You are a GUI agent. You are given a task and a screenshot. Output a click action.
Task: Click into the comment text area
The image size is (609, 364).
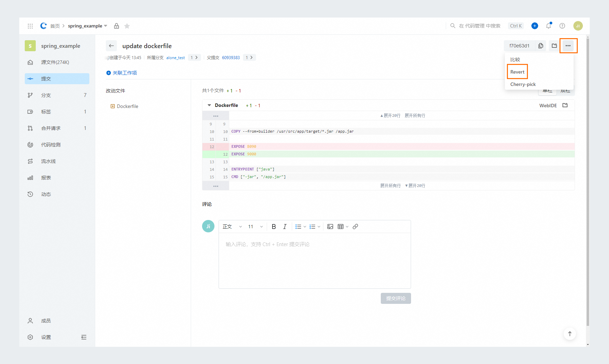point(315,261)
